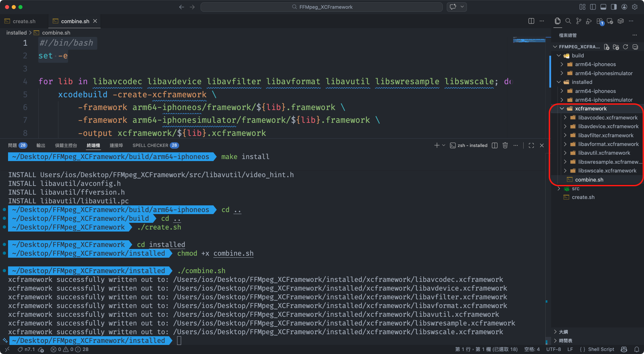This screenshot has width=644, height=354.
Task: Toggle the bottom panel visibility
Action: click(603, 7)
